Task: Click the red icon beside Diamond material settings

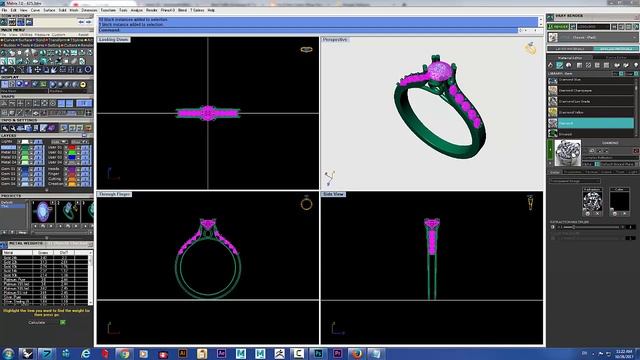Action: point(636,151)
